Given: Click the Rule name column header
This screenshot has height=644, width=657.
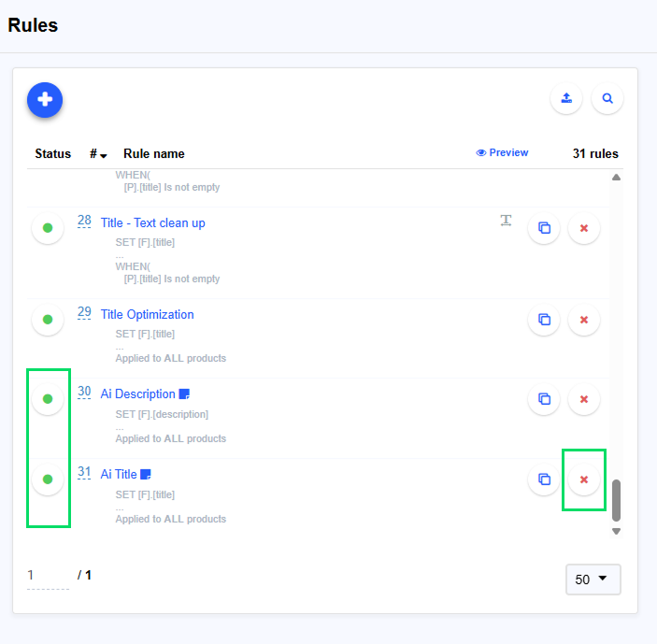Looking at the screenshot, I should (154, 153).
